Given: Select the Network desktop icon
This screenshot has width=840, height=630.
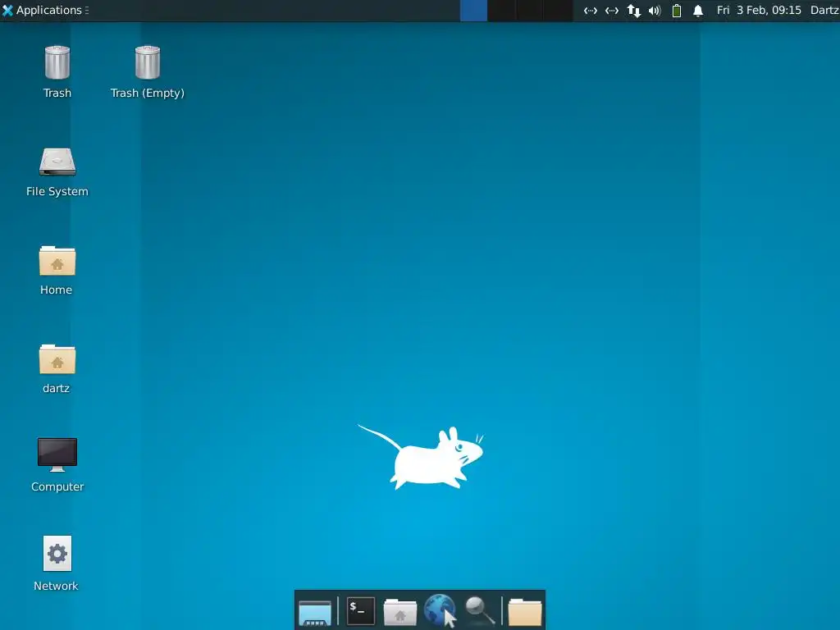Looking at the screenshot, I should click(x=57, y=554).
